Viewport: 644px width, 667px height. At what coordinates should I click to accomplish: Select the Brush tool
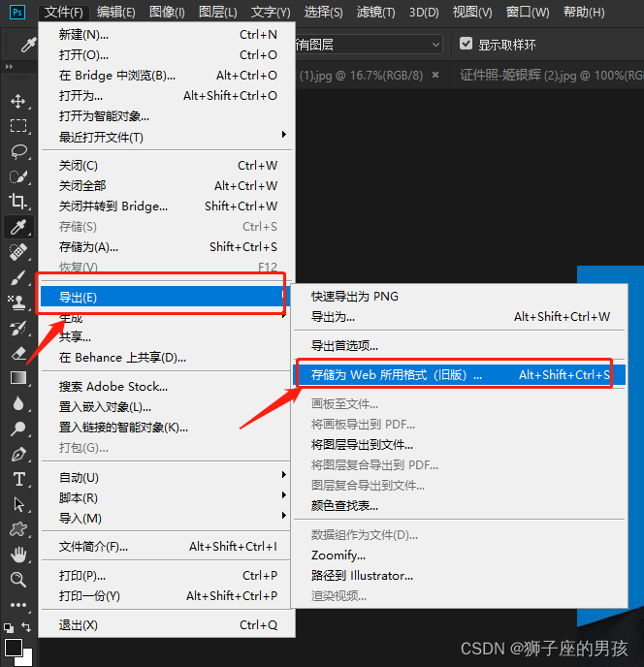coord(17,278)
